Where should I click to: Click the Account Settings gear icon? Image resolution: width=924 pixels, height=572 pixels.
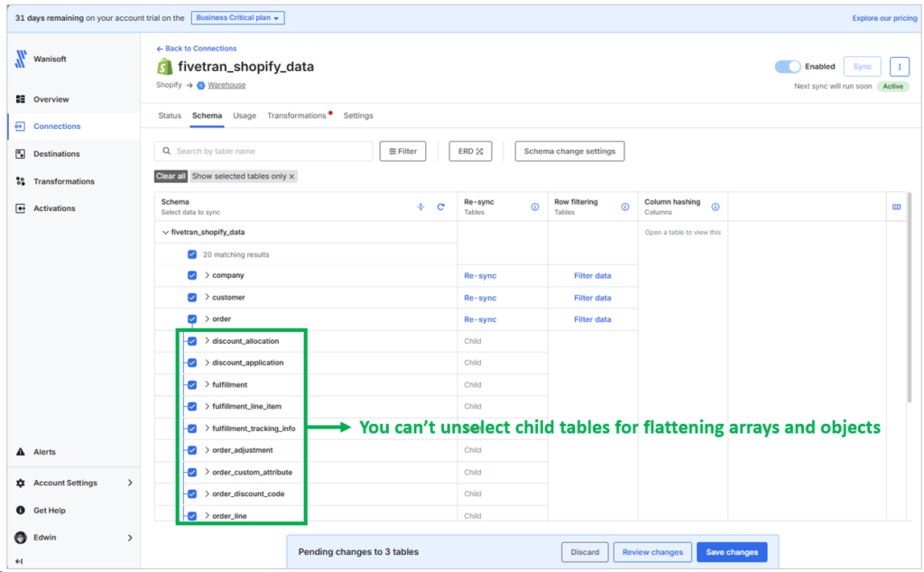(21, 483)
